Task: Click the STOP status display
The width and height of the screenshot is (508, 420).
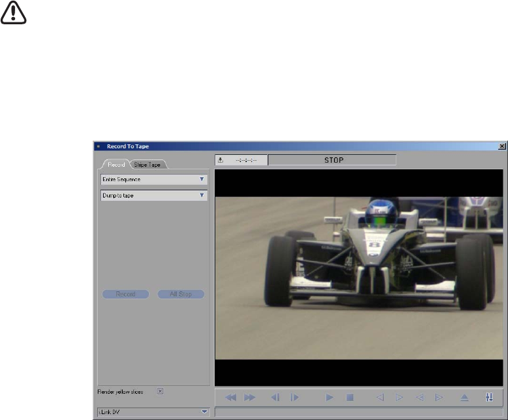Action: pos(332,160)
